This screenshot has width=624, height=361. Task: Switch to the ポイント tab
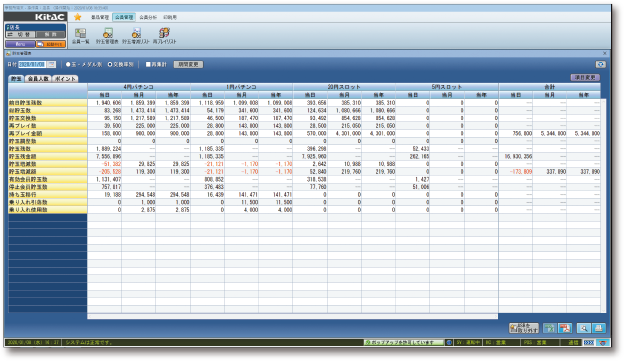(65, 79)
